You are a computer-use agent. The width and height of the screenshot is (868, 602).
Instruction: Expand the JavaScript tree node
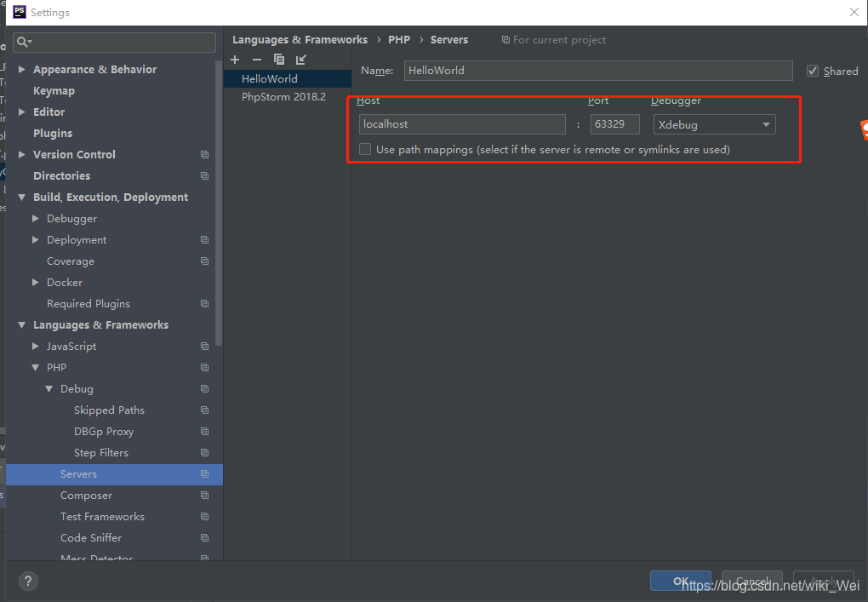click(36, 347)
